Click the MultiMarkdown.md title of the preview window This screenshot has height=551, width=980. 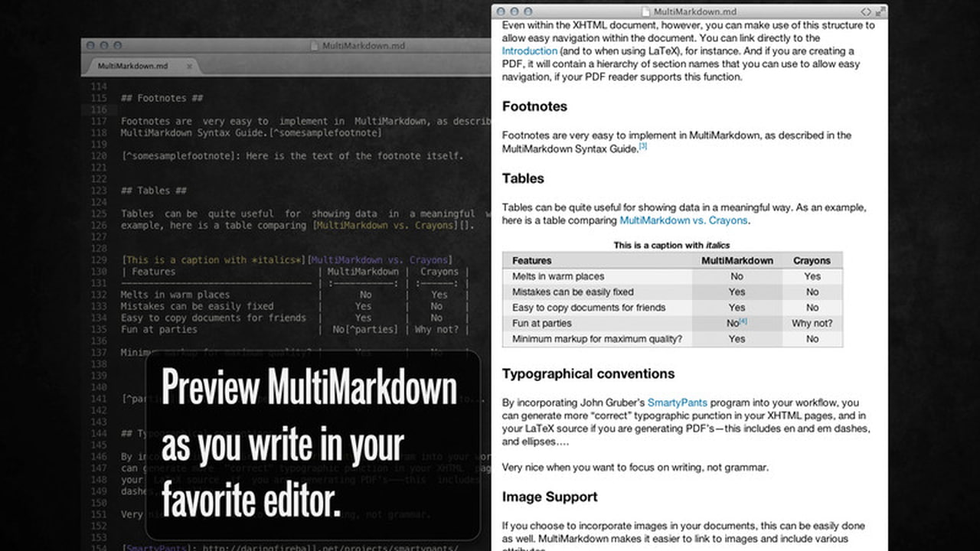697,11
